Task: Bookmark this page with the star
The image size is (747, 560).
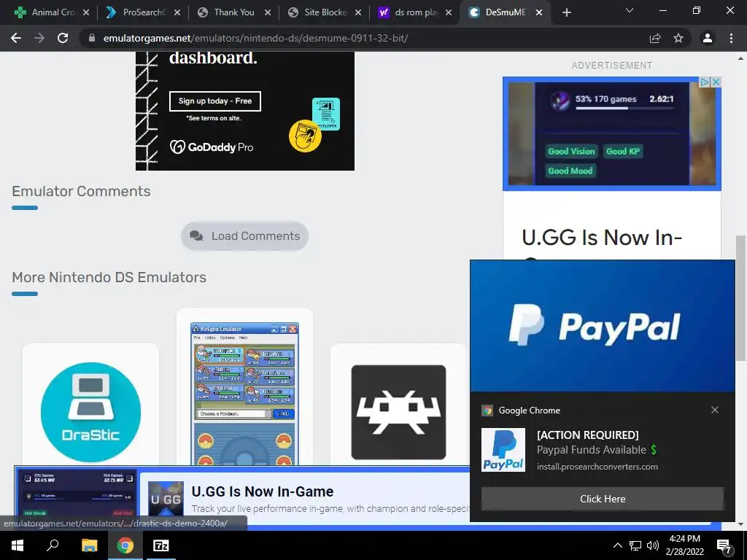Action: [678, 38]
